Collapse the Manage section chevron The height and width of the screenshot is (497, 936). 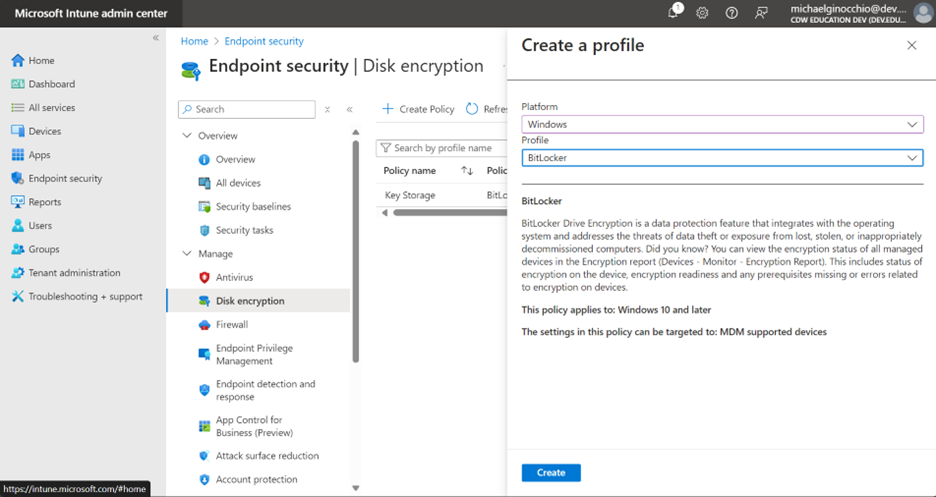[x=186, y=254]
